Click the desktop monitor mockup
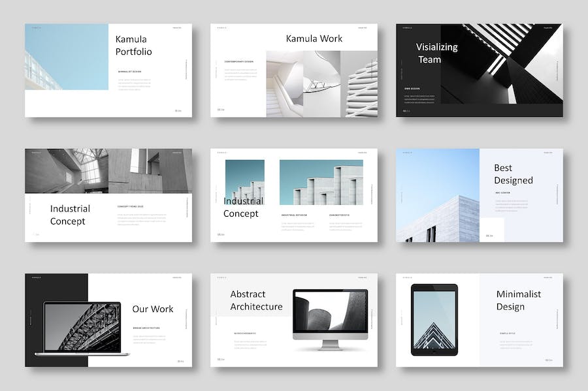 coord(330,317)
